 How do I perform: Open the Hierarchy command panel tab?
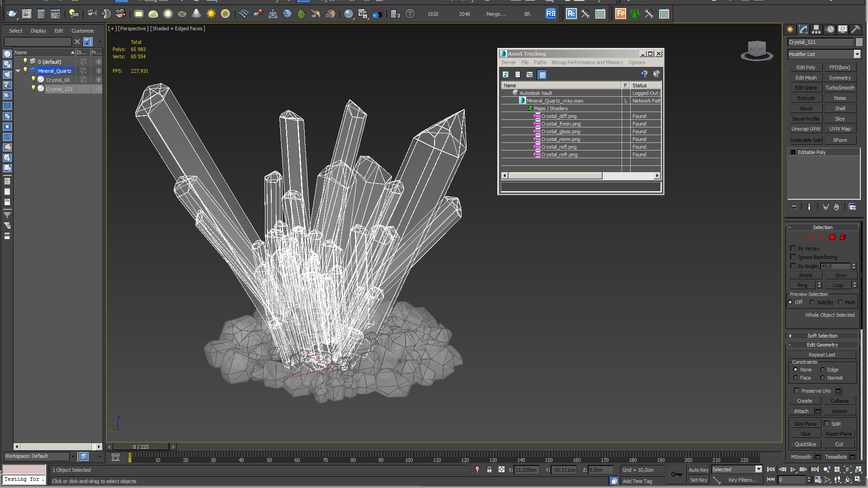(816, 29)
